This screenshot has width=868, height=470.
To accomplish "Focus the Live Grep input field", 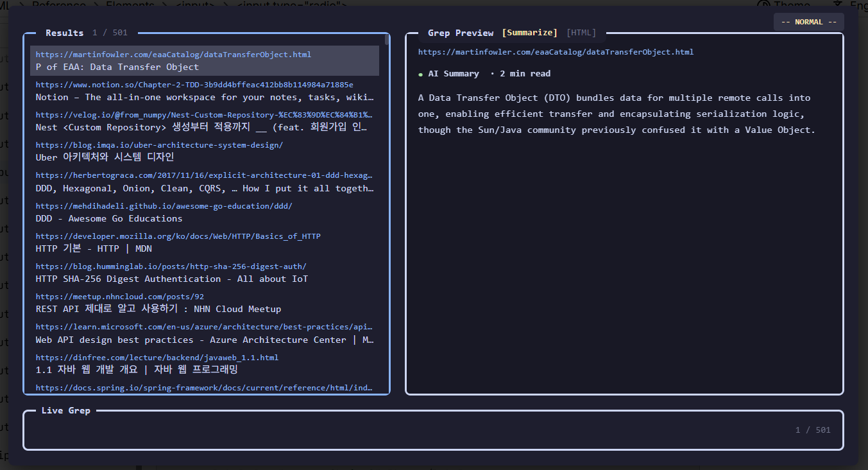I will tap(434, 430).
